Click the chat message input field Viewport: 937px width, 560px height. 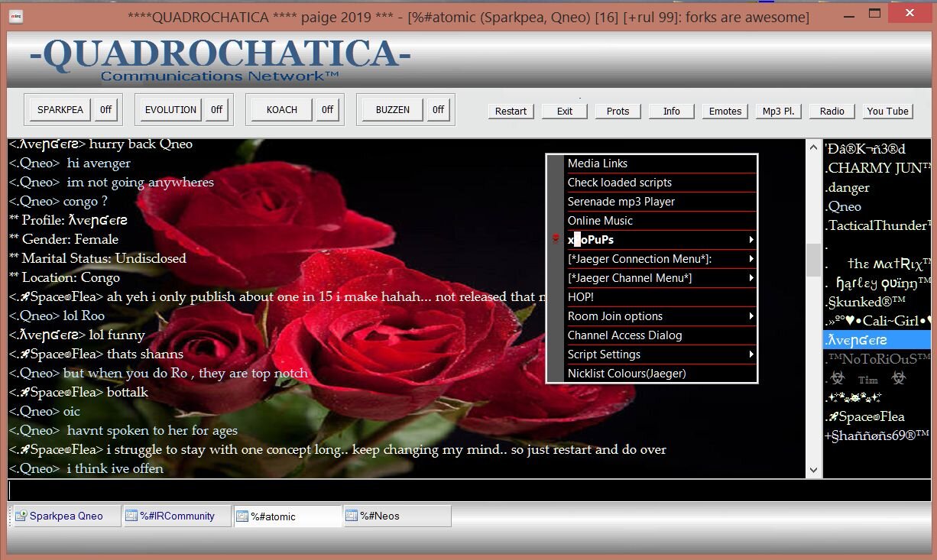405,490
